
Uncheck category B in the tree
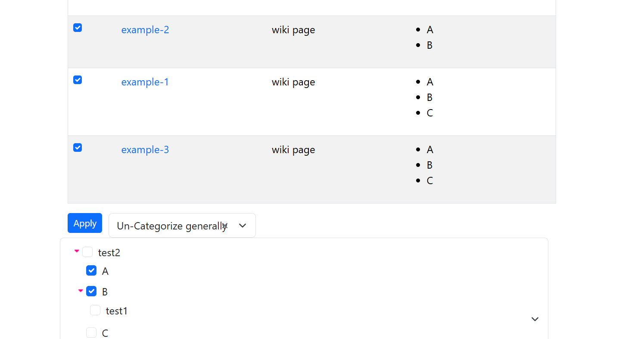[x=91, y=291]
